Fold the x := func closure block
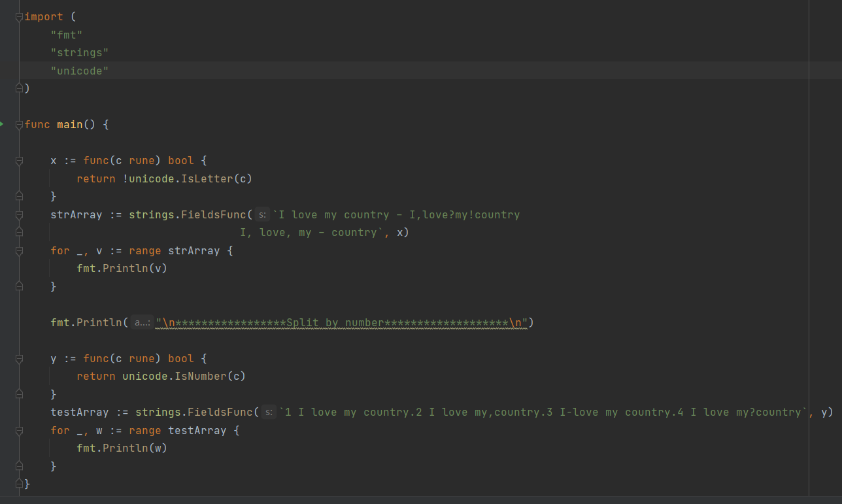The width and height of the screenshot is (842, 504). pos(19,160)
